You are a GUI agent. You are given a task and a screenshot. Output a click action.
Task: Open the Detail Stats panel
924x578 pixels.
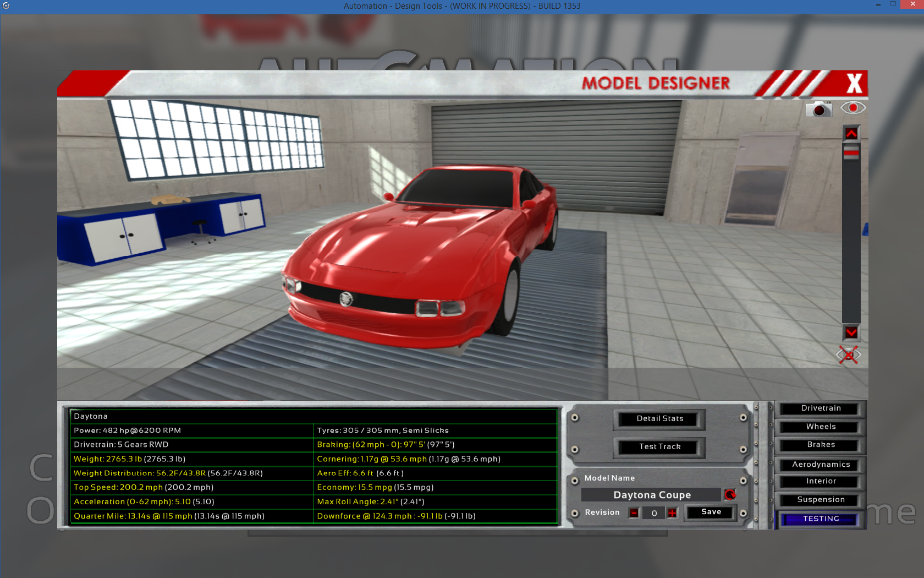659,419
